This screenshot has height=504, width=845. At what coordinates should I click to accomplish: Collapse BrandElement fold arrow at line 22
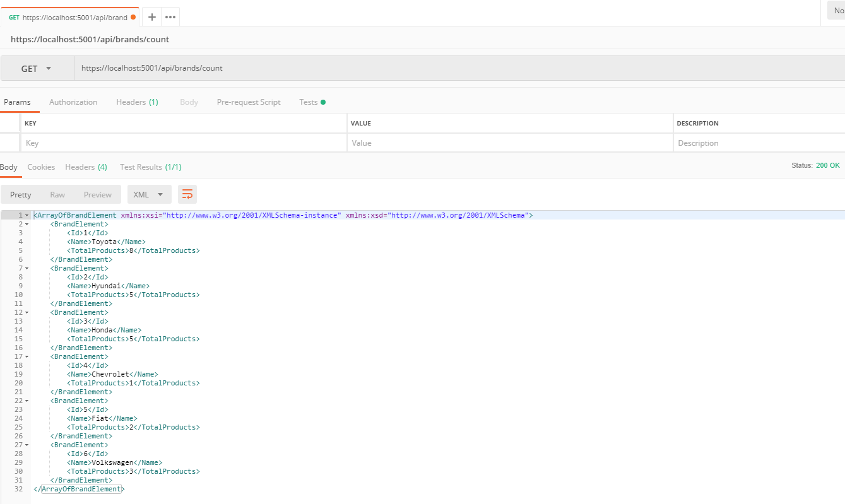pyautogui.click(x=27, y=401)
